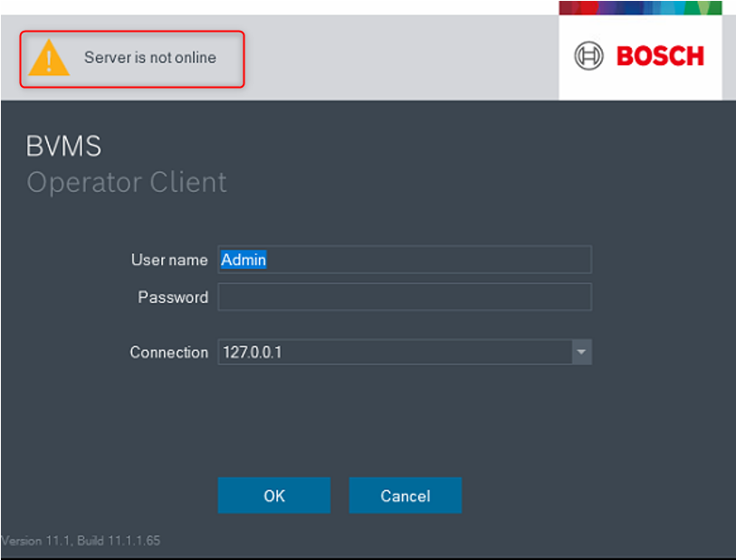
Task: Click the 127.0.0.1 connection address text
Action: click(x=253, y=352)
